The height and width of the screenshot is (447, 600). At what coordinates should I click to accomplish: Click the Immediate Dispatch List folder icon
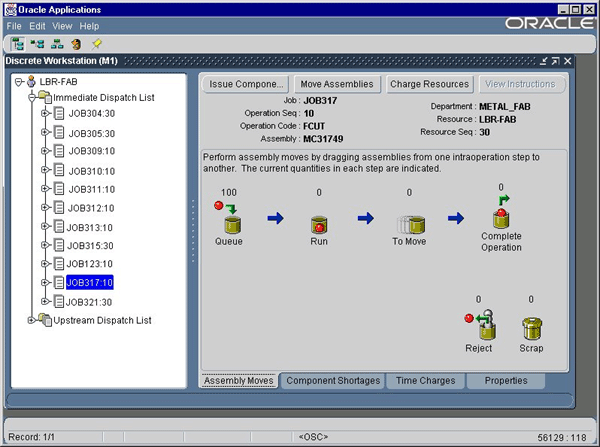[46, 97]
